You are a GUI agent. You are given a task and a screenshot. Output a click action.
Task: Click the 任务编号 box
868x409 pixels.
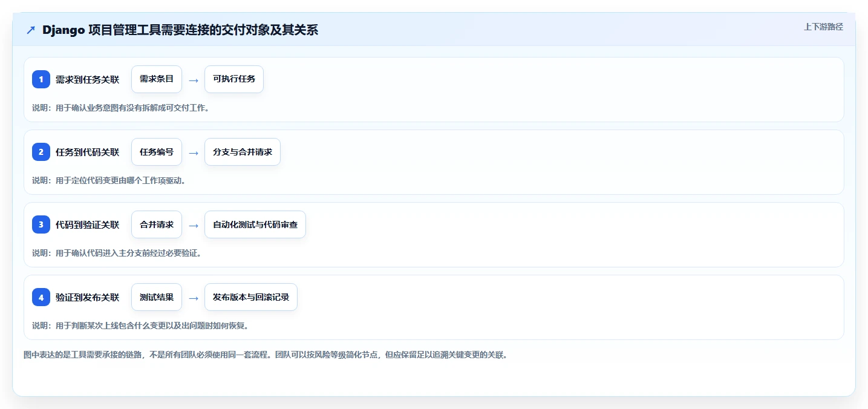157,152
